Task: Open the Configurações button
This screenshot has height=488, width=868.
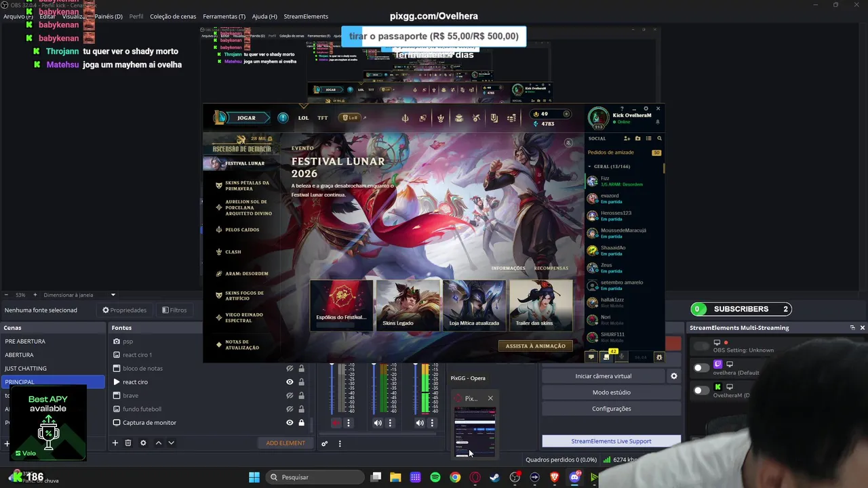Action: pos(612,409)
